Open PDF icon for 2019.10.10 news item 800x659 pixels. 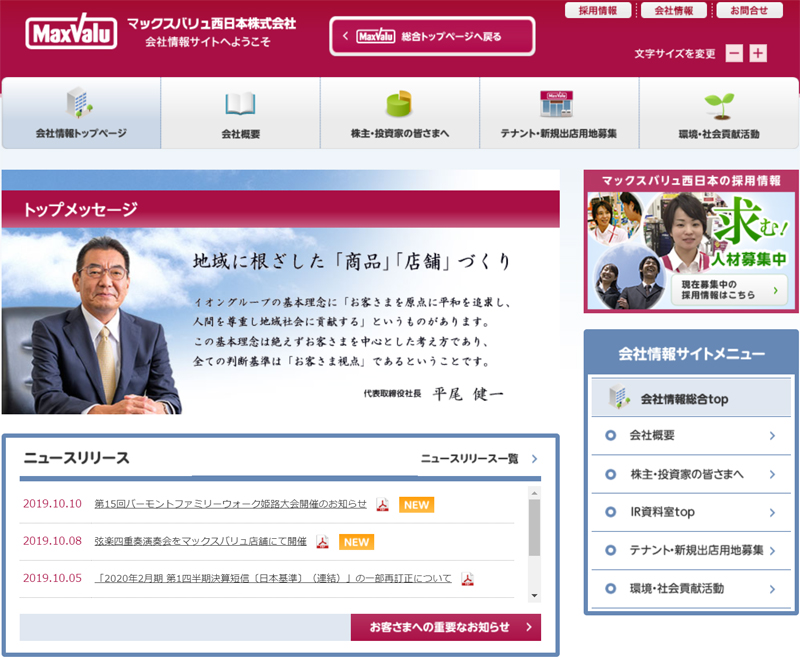[x=382, y=504]
